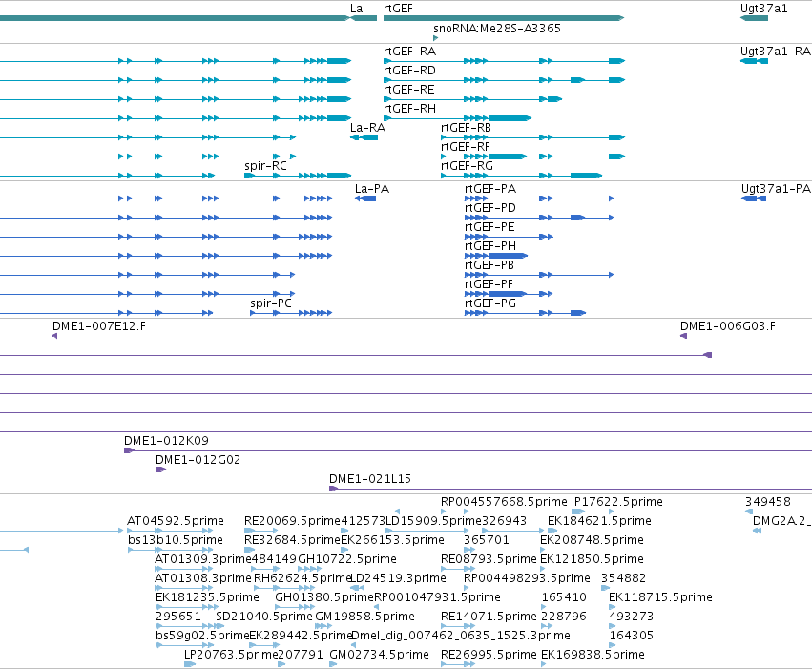Click the spir-RC transcript label
Viewport: 812px width, 669px height.
coord(265,166)
